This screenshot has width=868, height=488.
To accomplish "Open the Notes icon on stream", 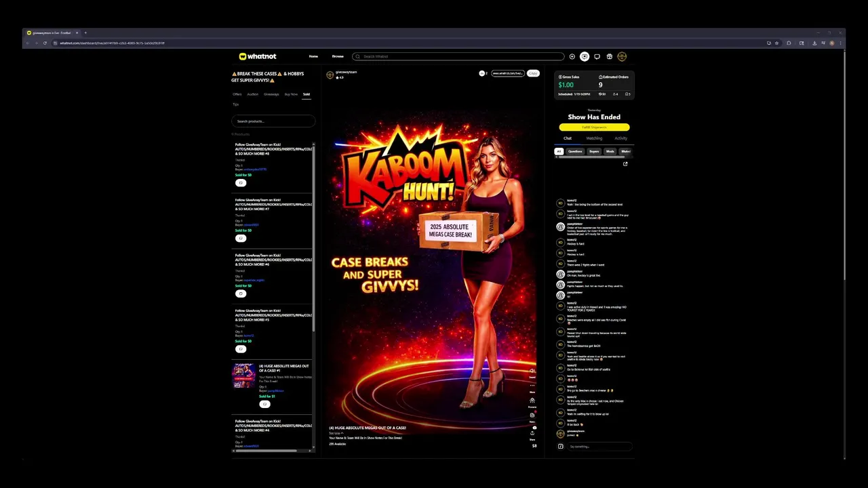I will coord(532,417).
